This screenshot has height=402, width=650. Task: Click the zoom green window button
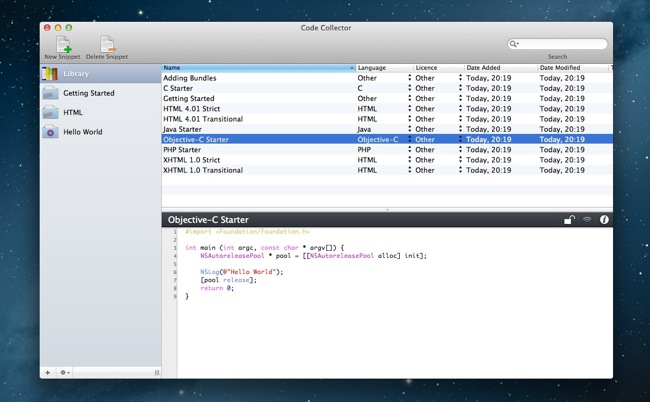pyautogui.click(x=69, y=28)
